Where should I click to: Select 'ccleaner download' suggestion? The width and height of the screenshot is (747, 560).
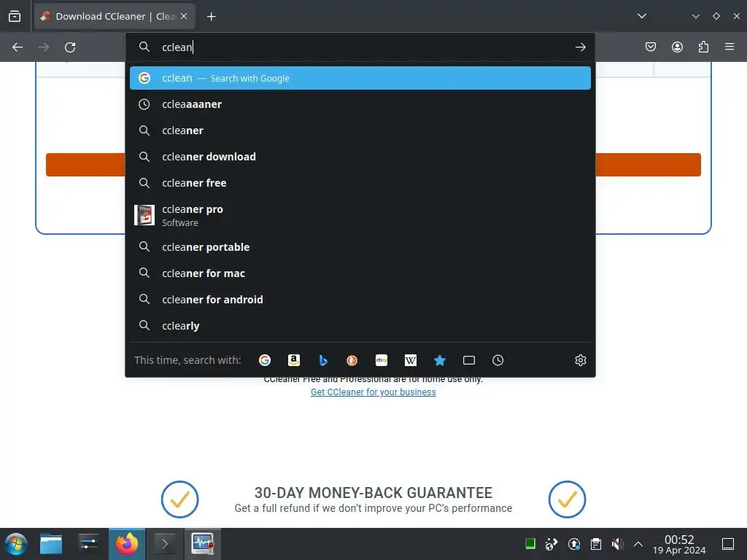[360, 157]
